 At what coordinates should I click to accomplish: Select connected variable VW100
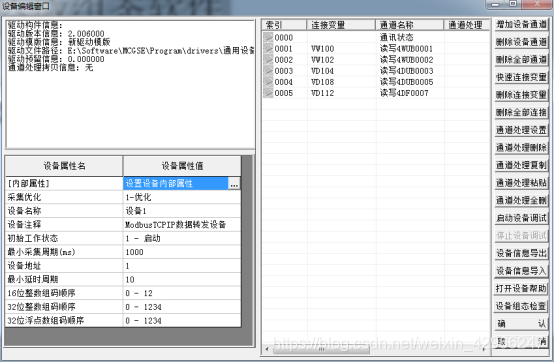click(x=322, y=49)
